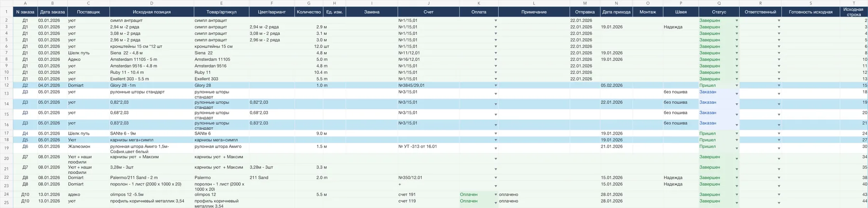Screen dimensions: 868x208
Task: Open the Статус dropdown in row 17 (Пришел)
Action: tap(736, 134)
